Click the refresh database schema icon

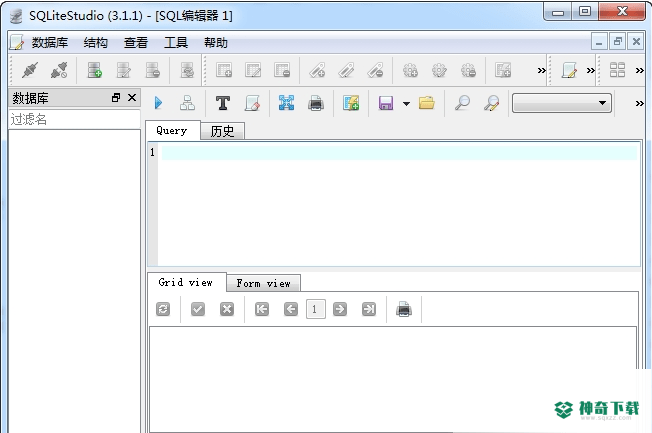tap(187, 70)
